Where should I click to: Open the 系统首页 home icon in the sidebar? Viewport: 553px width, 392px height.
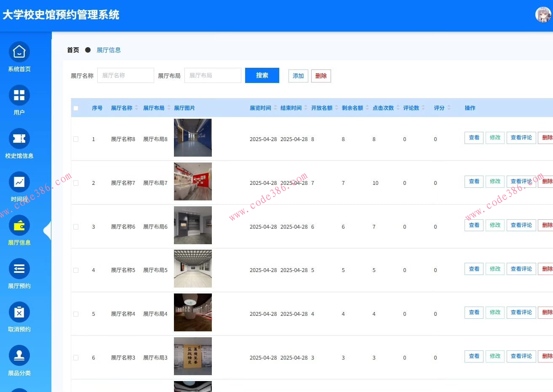point(19,51)
